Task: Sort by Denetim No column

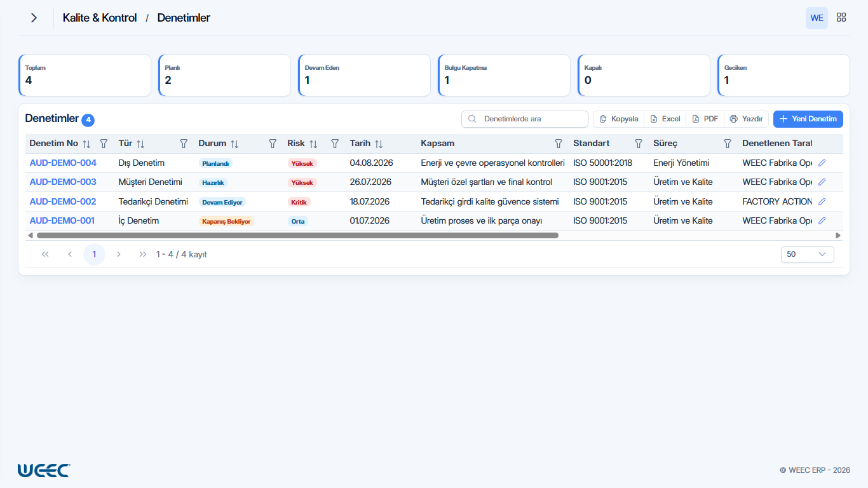Action: [x=86, y=144]
